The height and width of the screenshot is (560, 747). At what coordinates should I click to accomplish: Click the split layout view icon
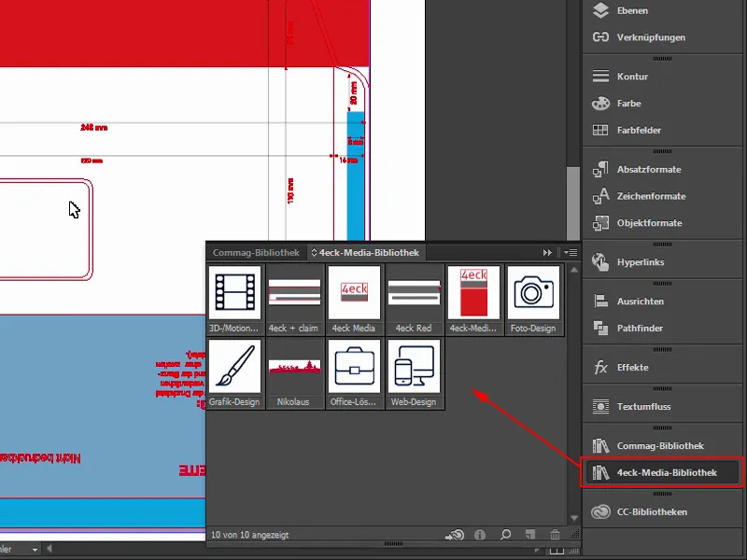click(557, 551)
